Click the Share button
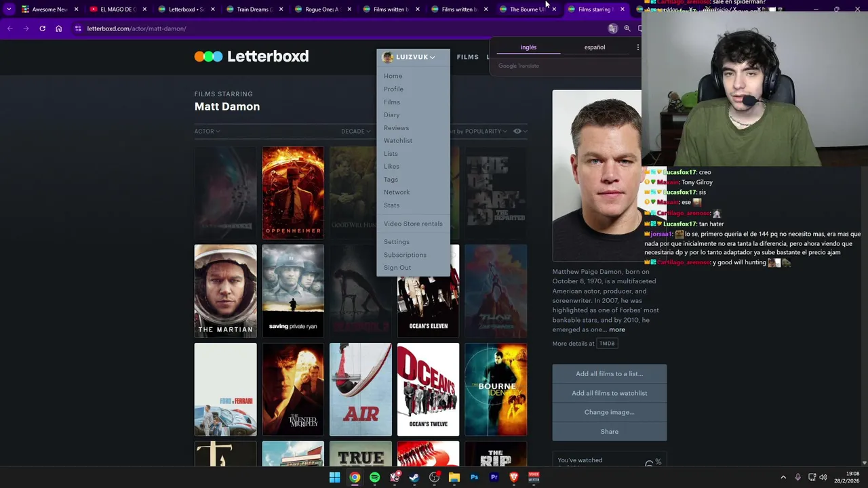This screenshot has width=868, height=488. [609, 432]
